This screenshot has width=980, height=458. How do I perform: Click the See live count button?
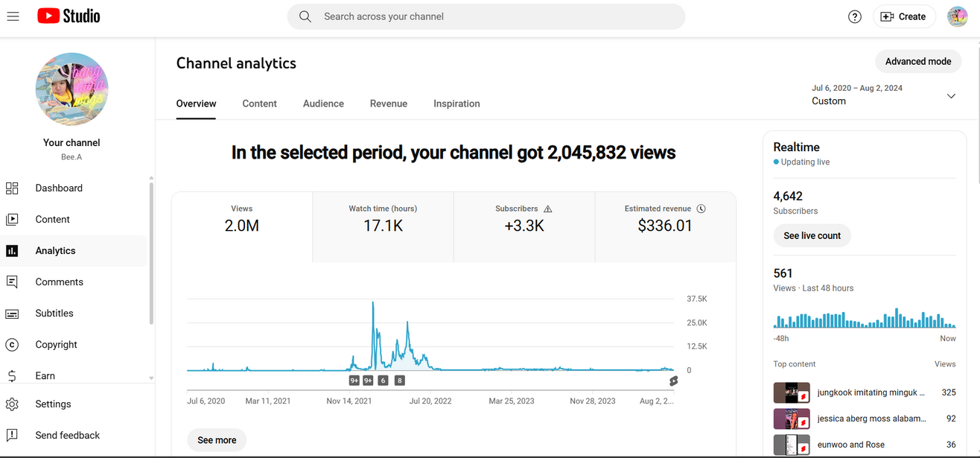click(812, 235)
